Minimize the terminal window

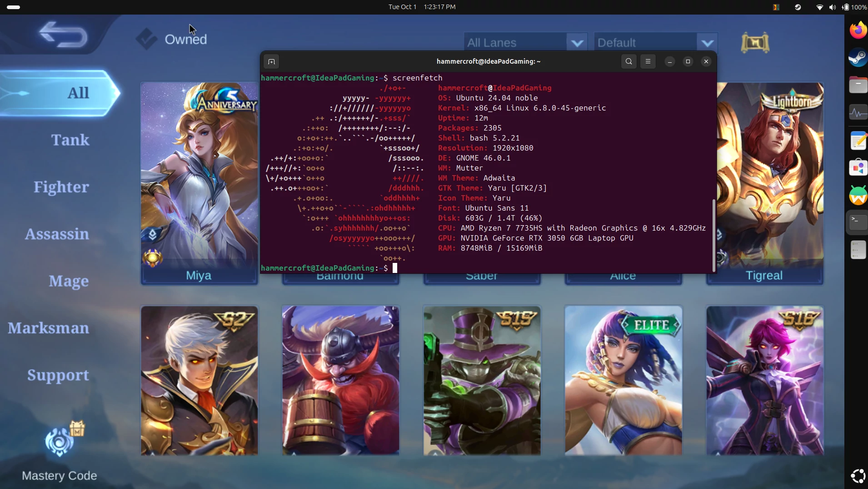click(670, 61)
